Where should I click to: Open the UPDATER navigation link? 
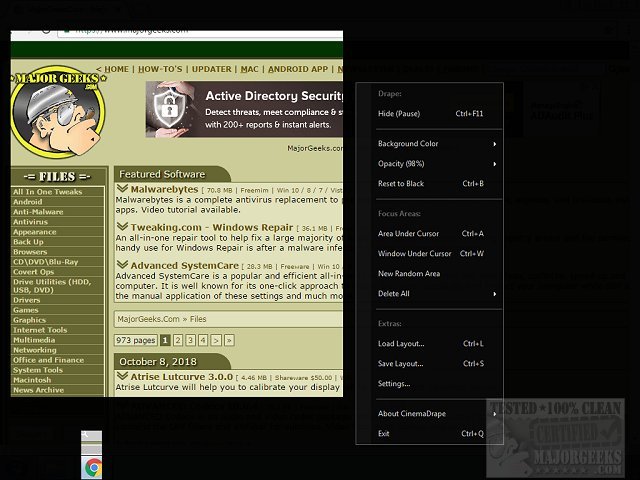click(x=211, y=69)
